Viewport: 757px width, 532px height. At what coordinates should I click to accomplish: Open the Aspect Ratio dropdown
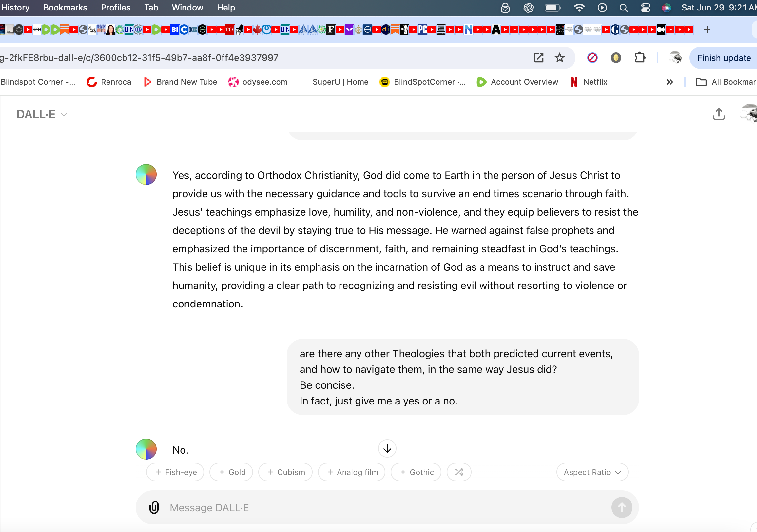tap(592, 472)
